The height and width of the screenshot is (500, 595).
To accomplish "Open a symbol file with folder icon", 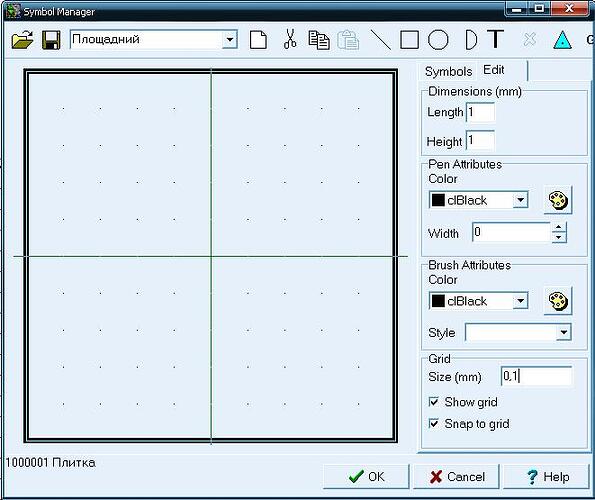I will (22, 40).
